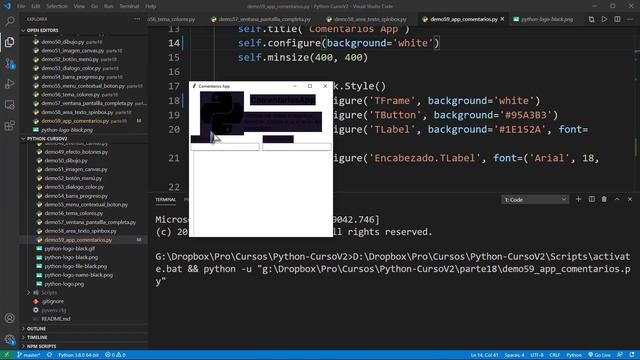Collapse the OPEN EDITORS section
The height and width of the screenshot is (360, 640).
[x=42, y=31]
